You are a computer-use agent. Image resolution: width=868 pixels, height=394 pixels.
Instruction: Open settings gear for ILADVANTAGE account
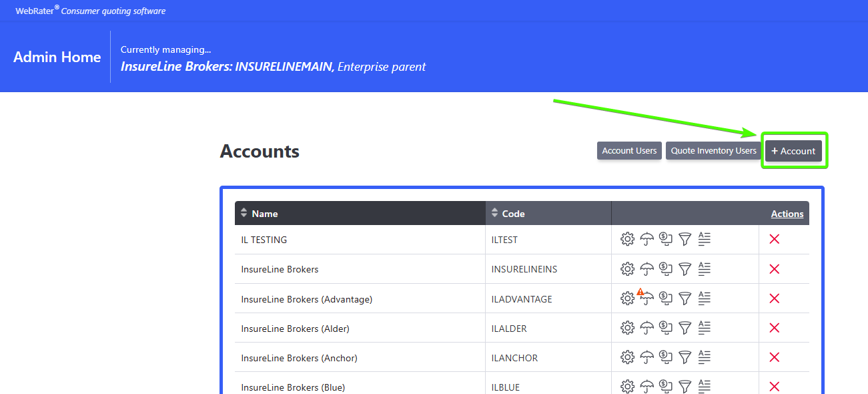pos(627,298)
